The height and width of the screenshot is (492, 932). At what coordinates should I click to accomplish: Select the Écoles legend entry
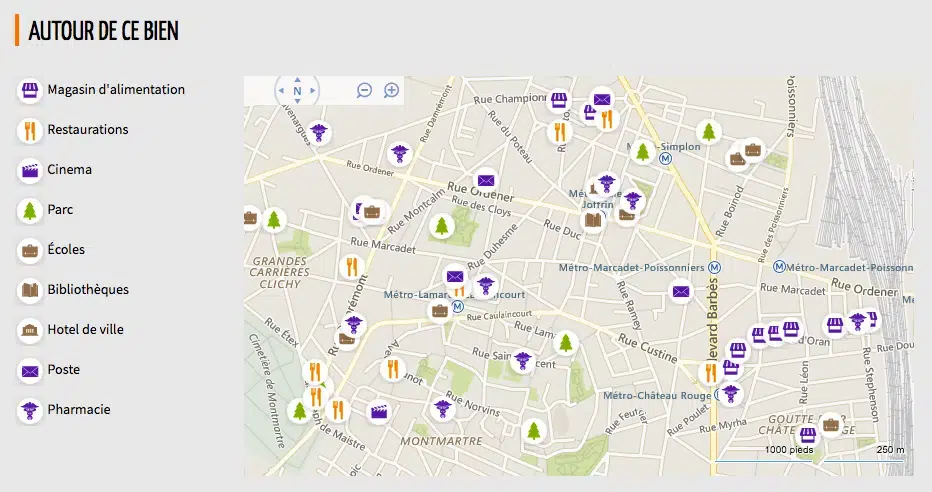(x=66, y=250)
